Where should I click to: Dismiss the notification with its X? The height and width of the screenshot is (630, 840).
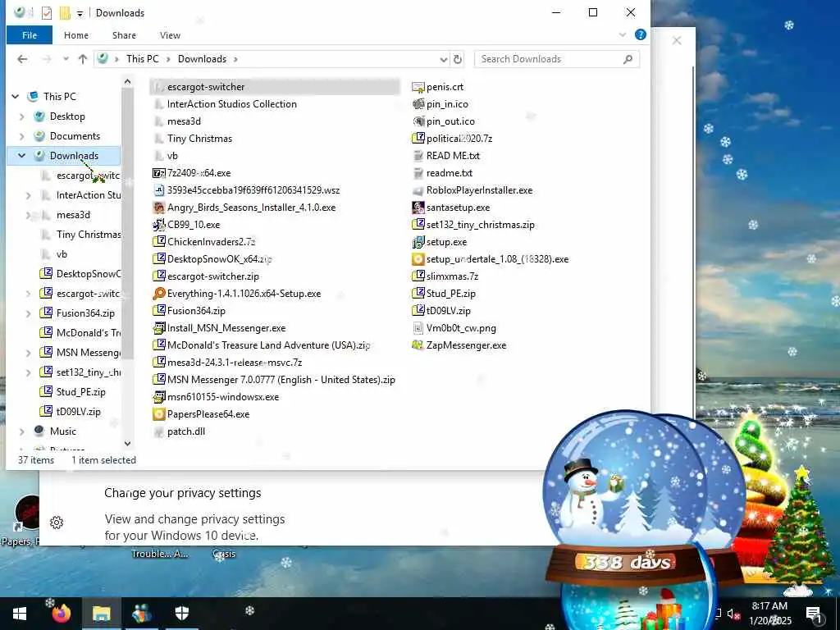677,41
